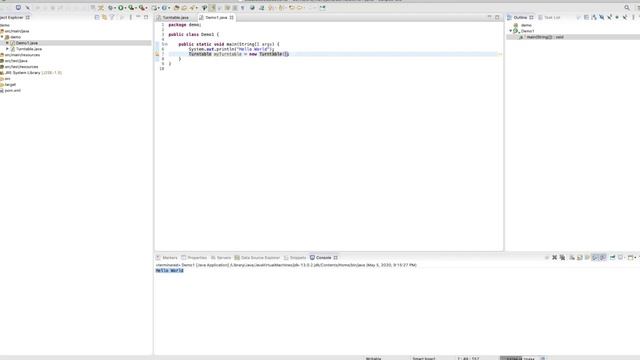The height and width of the screenshot is (360, 640).
Task: Click the Turntable code line in editor
Action: [238, 54]
